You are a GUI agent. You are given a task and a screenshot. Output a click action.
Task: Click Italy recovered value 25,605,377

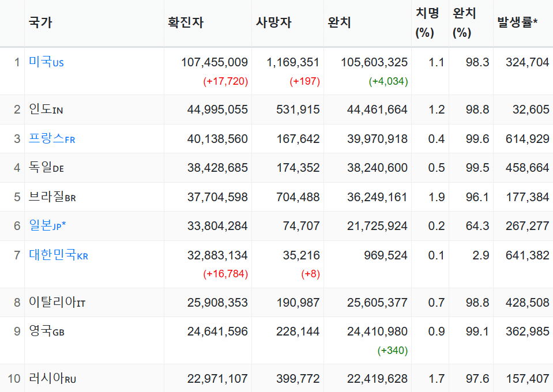click(377, 303)
